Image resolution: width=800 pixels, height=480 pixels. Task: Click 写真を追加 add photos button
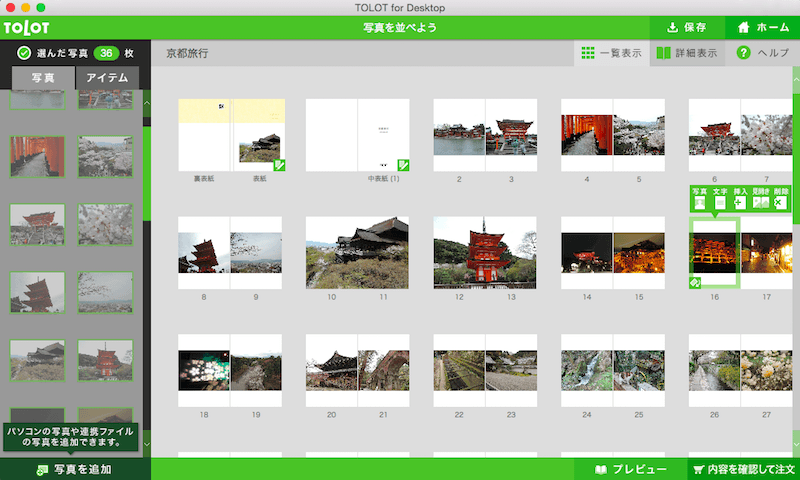pyautogui.click(x=76, y=469)
